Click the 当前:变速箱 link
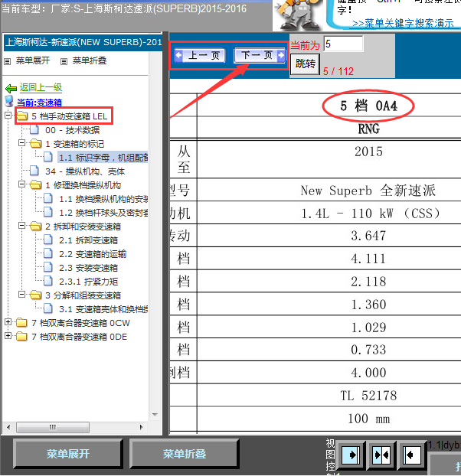The height and width of the screenshot is (476, 461). (39, 103)
